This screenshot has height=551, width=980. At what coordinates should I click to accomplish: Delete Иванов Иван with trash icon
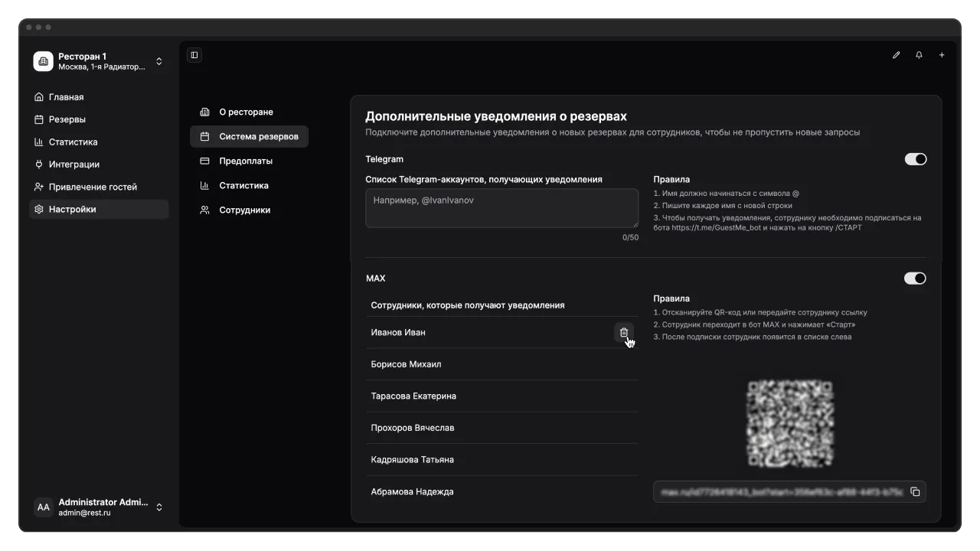(x=623, y=332)
